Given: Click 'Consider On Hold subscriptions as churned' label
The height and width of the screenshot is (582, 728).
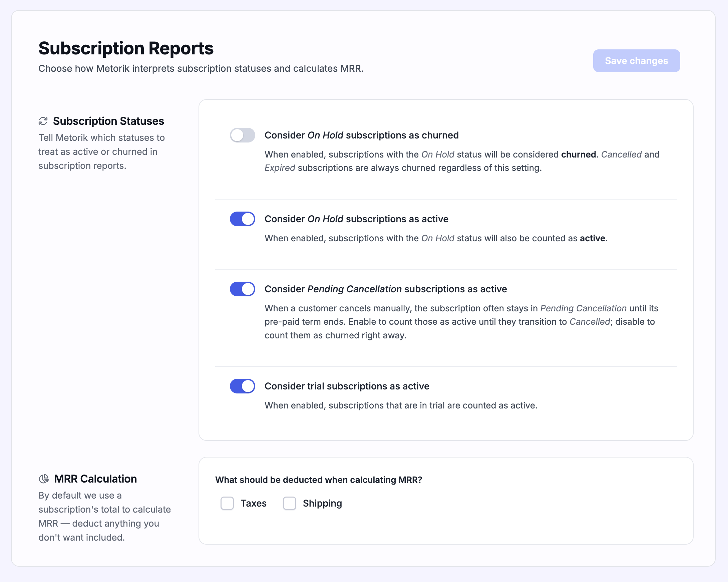Looking at the screenshot, I should tap(362, 135).
